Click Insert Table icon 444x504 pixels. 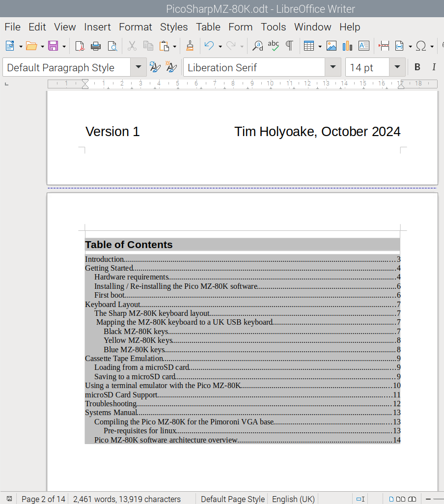point(309,46)
